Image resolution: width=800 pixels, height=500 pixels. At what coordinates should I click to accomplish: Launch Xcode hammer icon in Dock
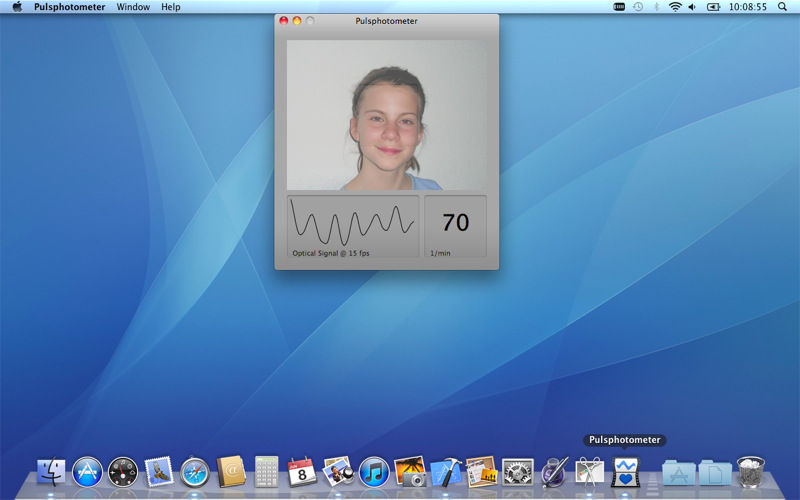click(446, 472)
